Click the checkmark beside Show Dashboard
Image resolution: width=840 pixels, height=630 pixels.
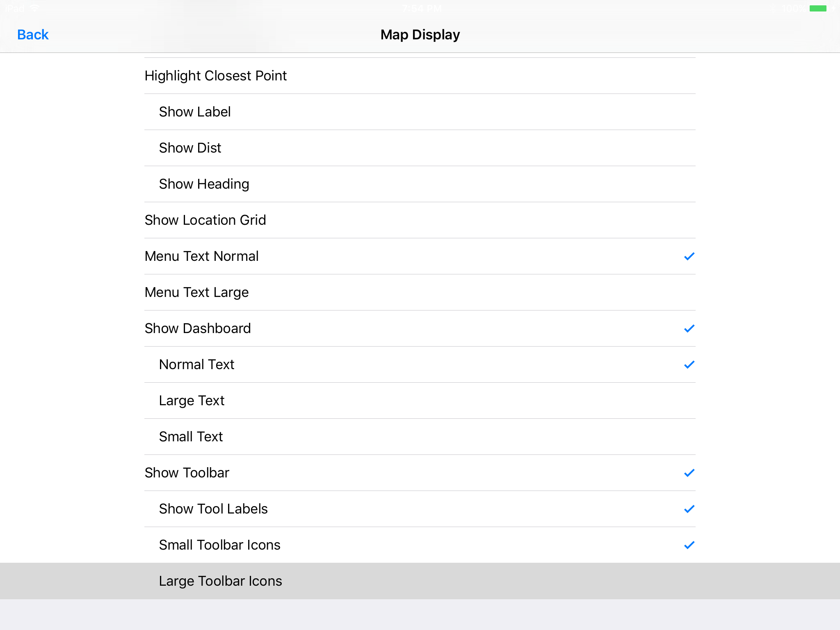pyautogui.click(x=689, y=329)
